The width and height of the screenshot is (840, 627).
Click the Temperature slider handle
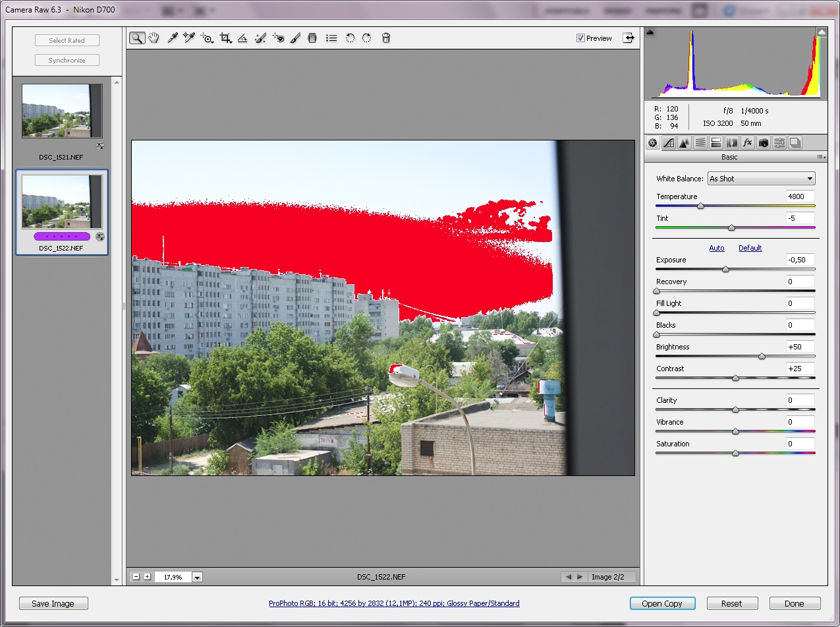pos(700,206)
